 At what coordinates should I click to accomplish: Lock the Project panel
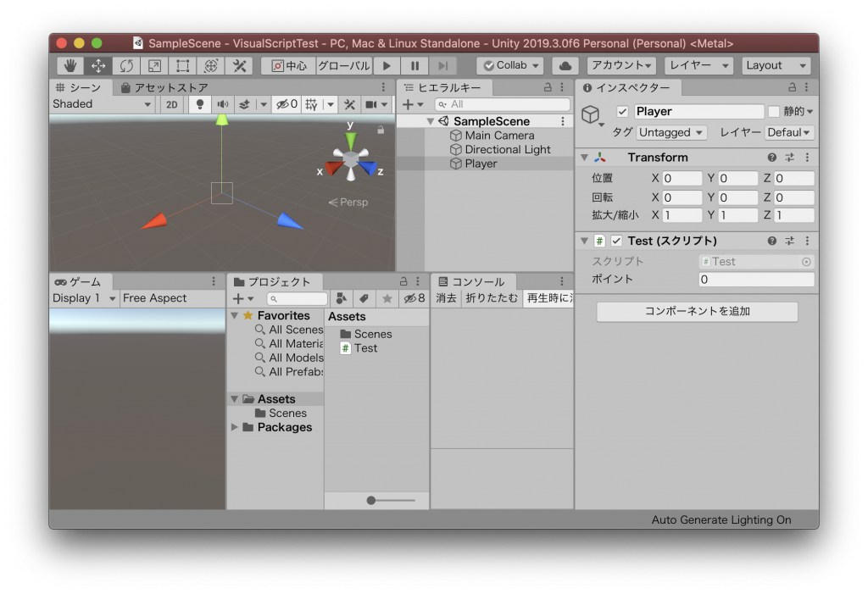pos(403,281)
